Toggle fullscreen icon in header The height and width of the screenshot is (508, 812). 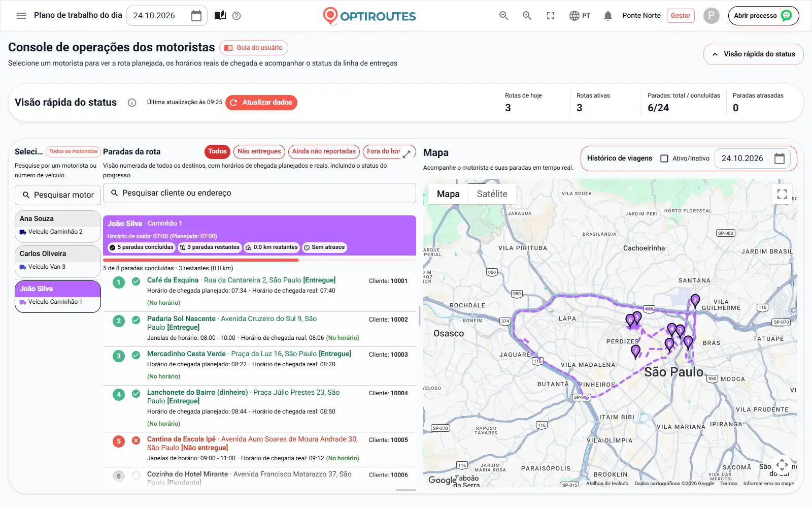[551, 16]
